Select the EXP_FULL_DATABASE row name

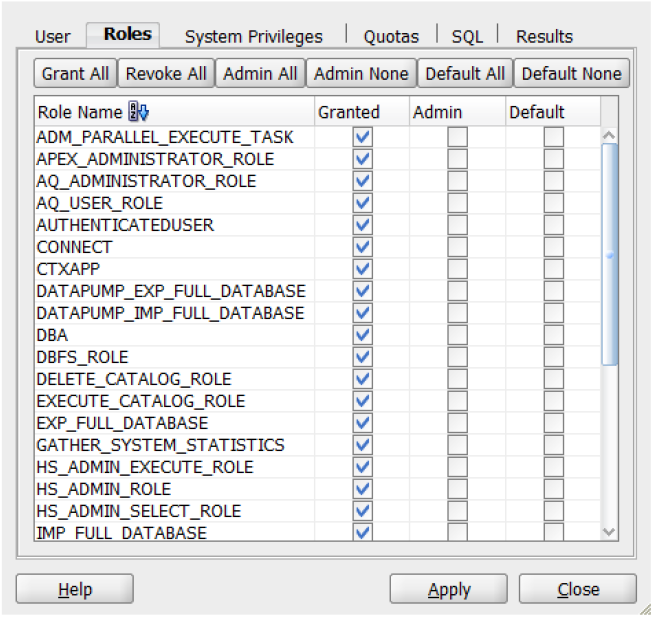[x=122, y=423]
